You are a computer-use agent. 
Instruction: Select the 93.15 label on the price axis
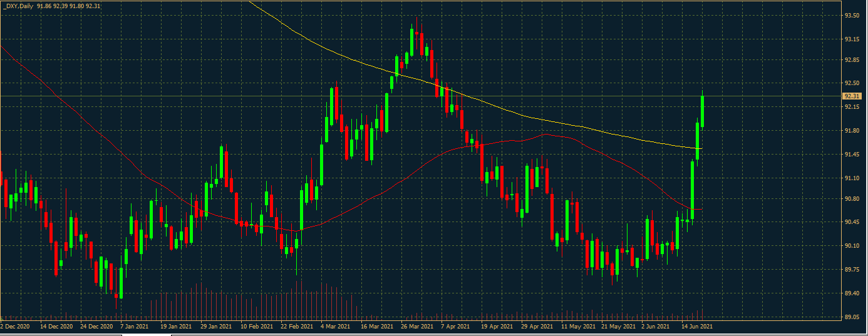coord(851,39)
